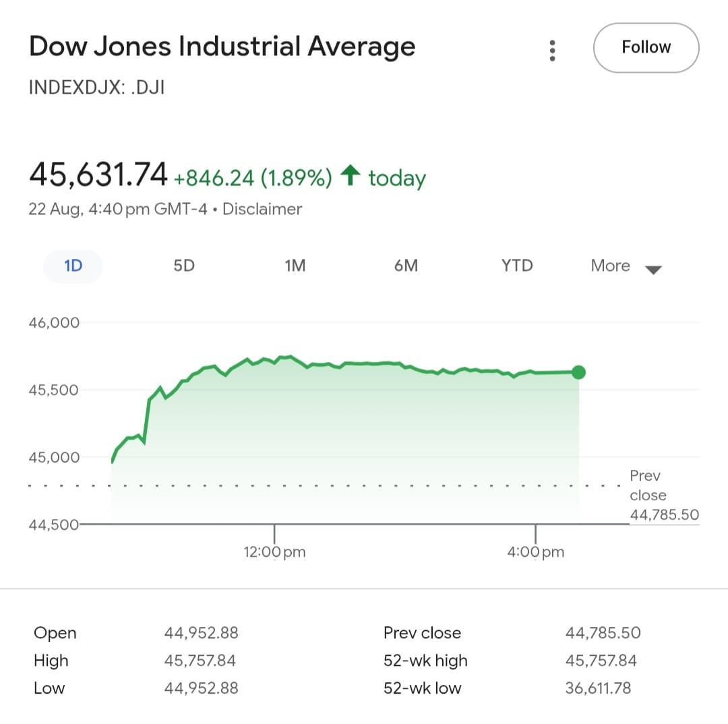Click the dropdown arrow next to More

click(653, 270)
